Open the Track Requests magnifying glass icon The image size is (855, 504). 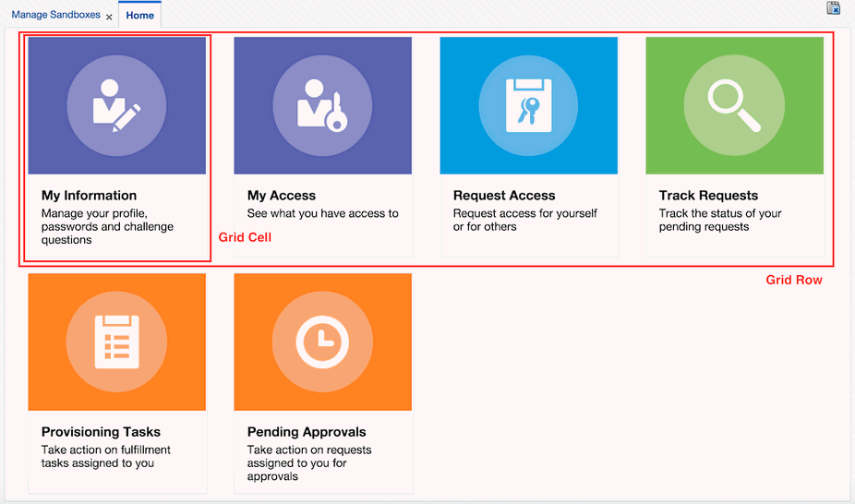(x=734, y=106)
